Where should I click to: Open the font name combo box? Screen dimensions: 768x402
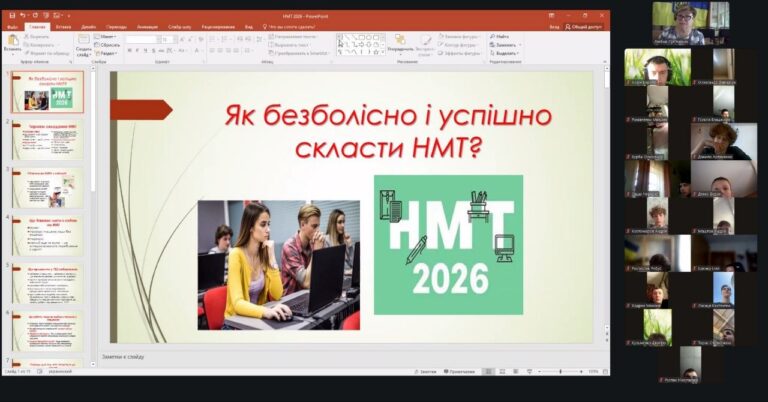(x=143, y=39)
